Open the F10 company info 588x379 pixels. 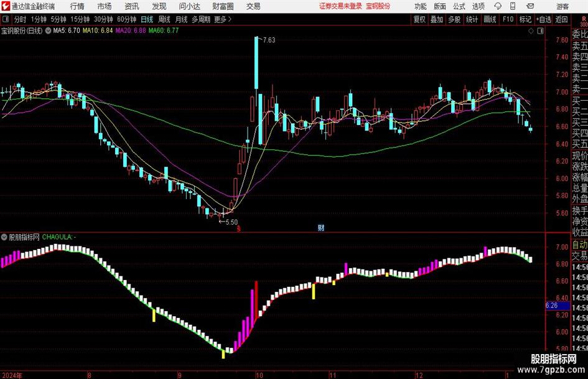point(508,19)
